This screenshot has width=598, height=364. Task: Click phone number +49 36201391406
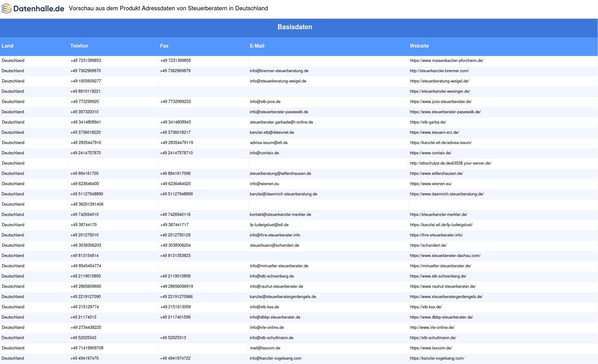click(x=87, y=204)
